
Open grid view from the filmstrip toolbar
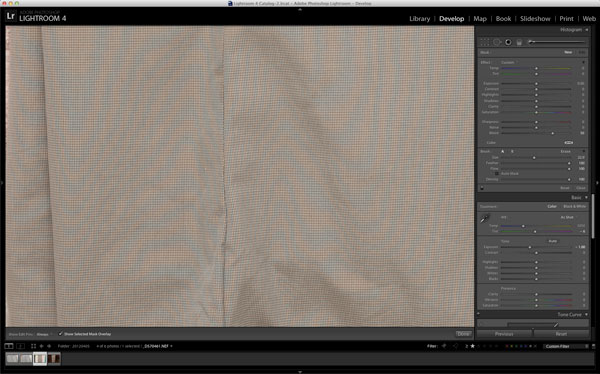(x=33, y=346)
